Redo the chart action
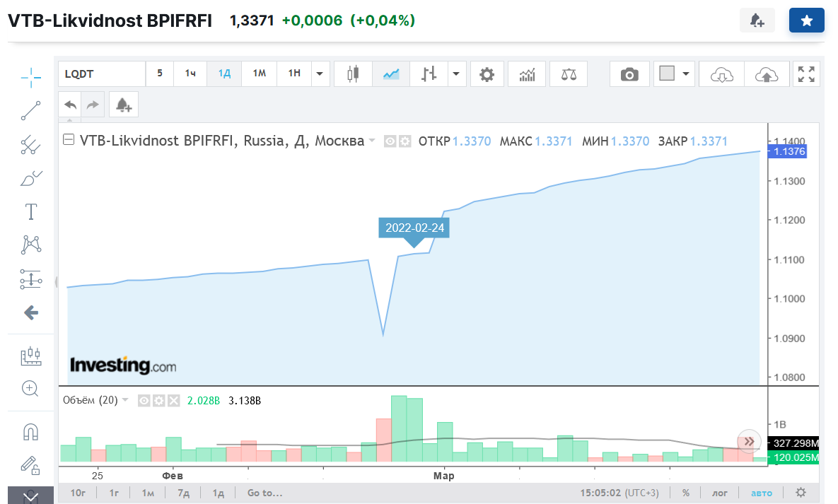The height and width of the screenshot is (504, 838). pos(93,104)
